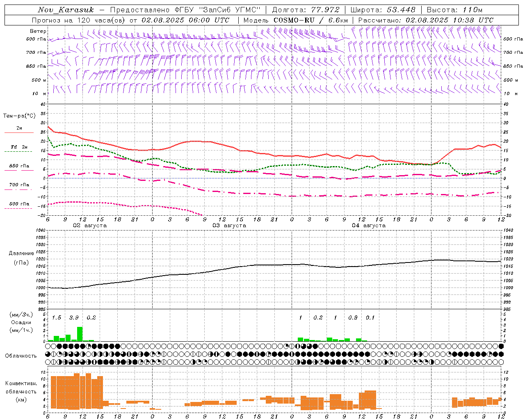Click the 3-hour precipitation value "0.1"
525x420 pixels.
pos(370,318)
